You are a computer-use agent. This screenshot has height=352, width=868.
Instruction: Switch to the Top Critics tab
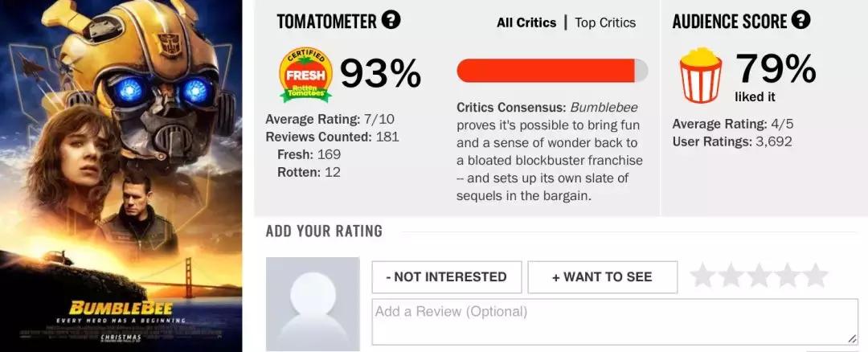click(605, 23)
